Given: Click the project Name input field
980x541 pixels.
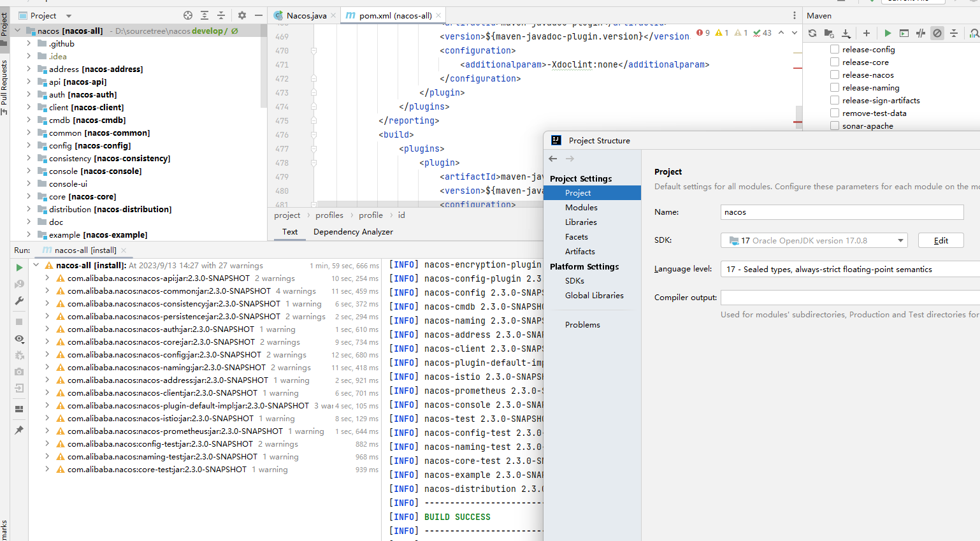Looking at the screenshot, I should coord(842,212).
